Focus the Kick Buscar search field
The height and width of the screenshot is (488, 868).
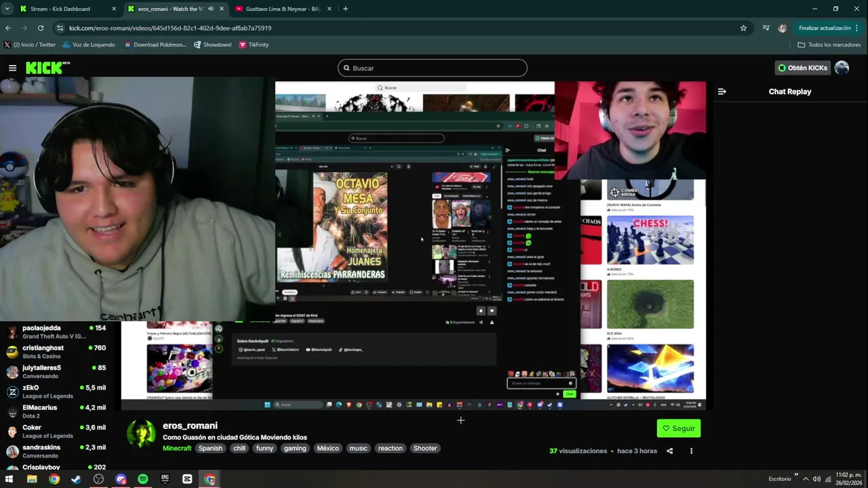click(433, 68)
